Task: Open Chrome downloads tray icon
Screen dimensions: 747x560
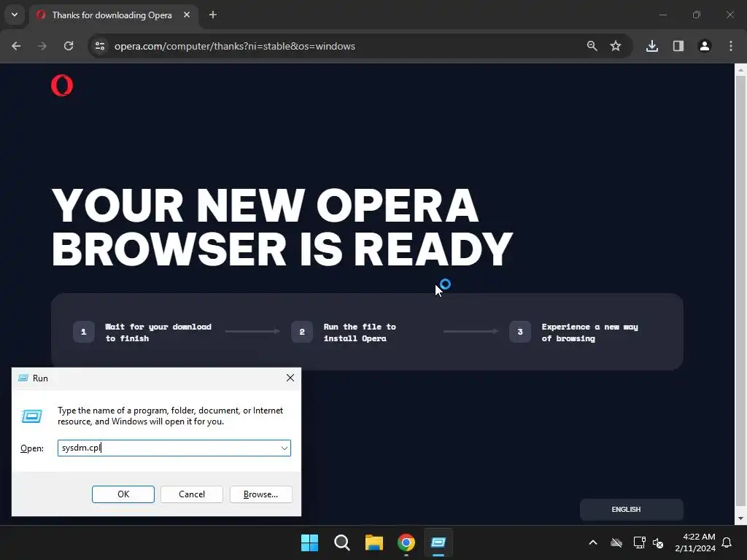Action: [652, 46]
